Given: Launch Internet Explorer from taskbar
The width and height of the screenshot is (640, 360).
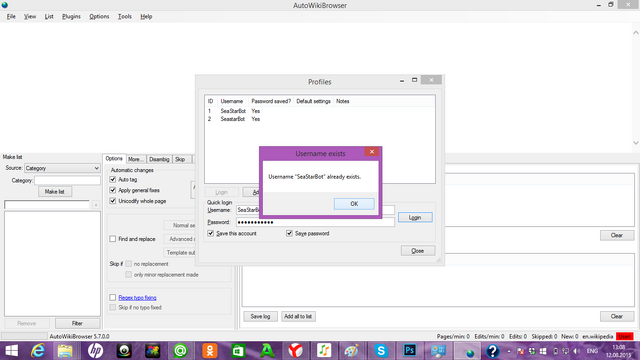Looking at the screenshot, I should 38,351.
